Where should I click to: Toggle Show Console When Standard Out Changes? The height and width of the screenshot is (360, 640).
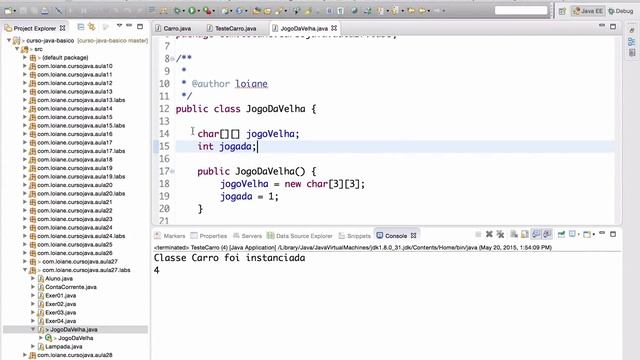[536, 234]
